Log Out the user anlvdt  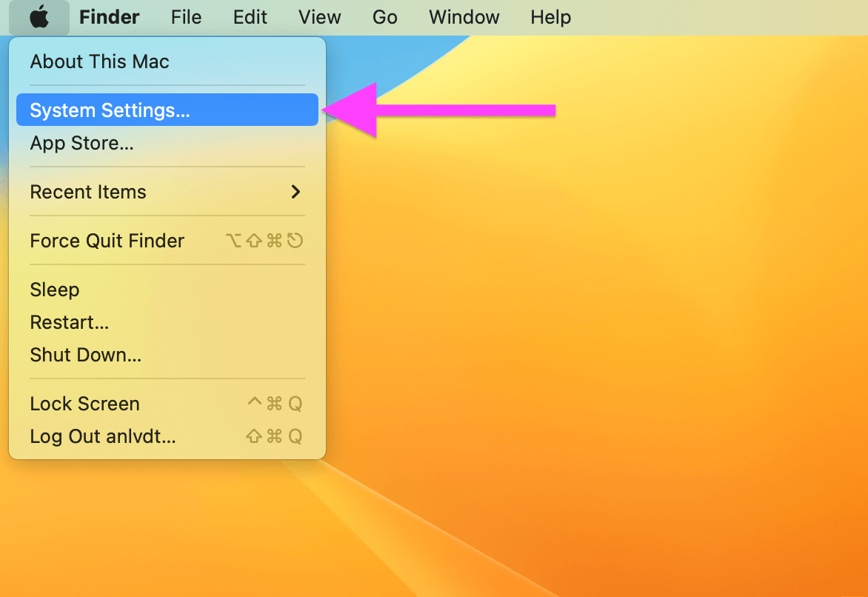[x=102, y=436]
